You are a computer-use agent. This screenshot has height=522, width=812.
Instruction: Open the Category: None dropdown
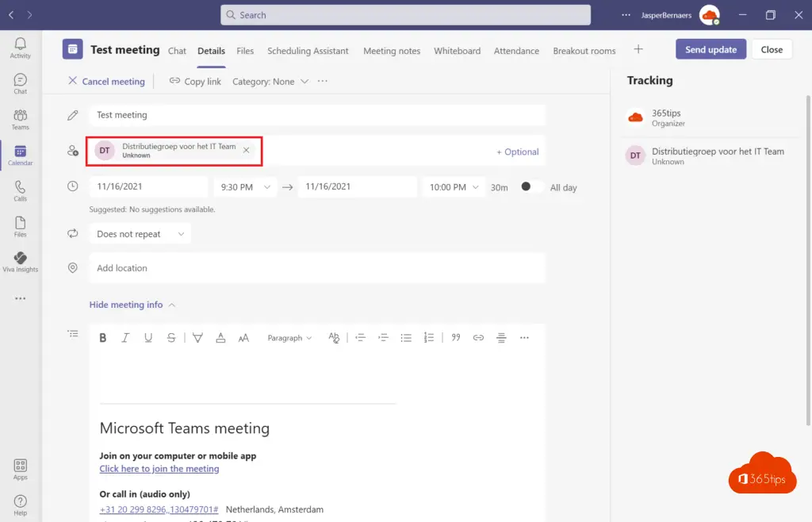[270, 81]
